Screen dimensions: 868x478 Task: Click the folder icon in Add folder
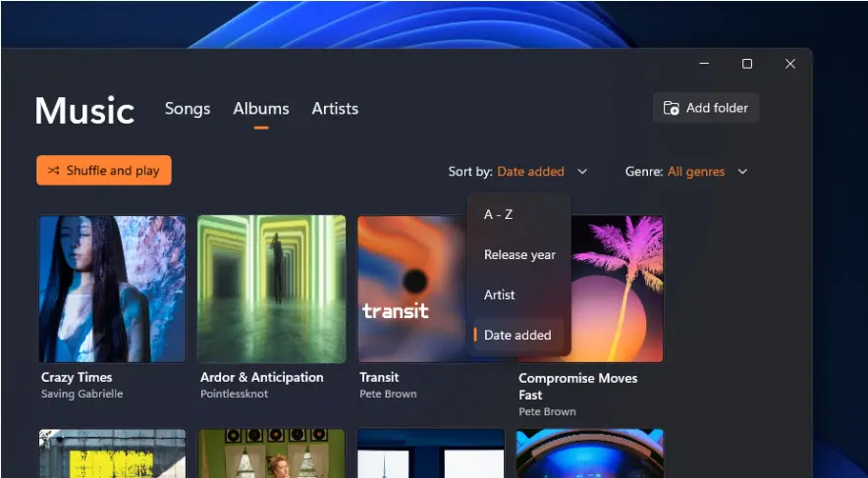click(x=671, y=108)
